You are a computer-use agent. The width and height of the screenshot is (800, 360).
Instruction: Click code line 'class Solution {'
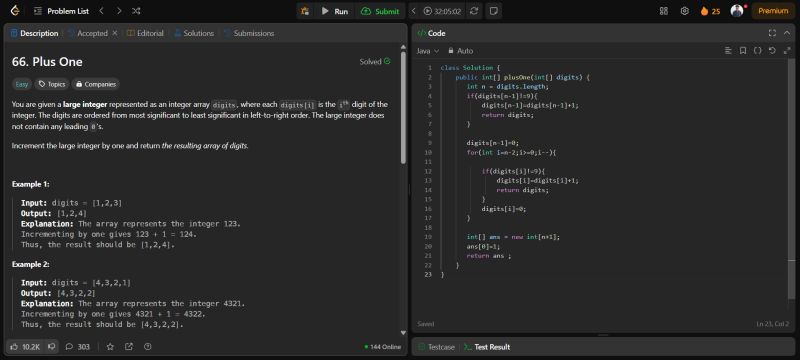pos(470,68)
